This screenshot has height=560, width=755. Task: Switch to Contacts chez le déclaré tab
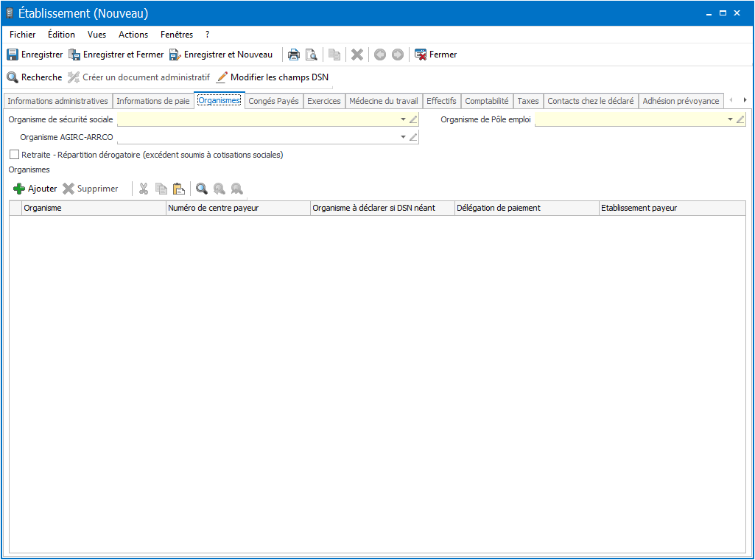[591, 101]
